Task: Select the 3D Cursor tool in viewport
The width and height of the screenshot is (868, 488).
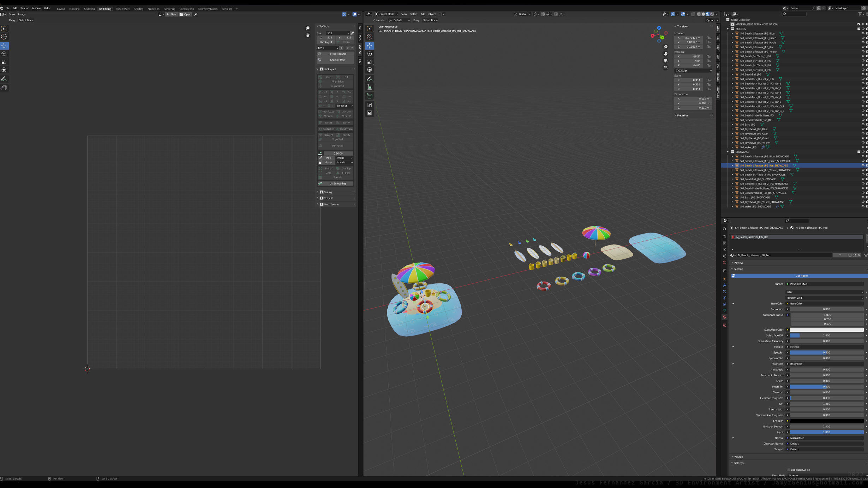Action: pyautogui.click(x=370, y=37)
